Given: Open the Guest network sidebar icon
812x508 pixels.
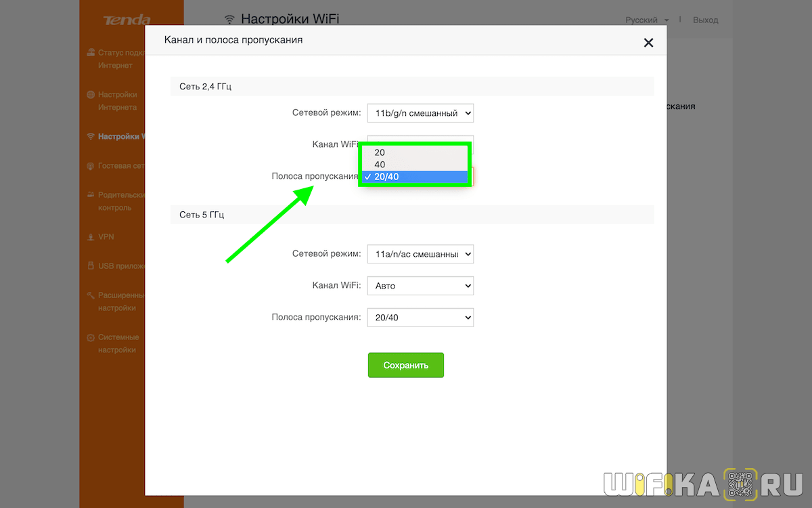Looking at the screenshot, I should 91,166.
